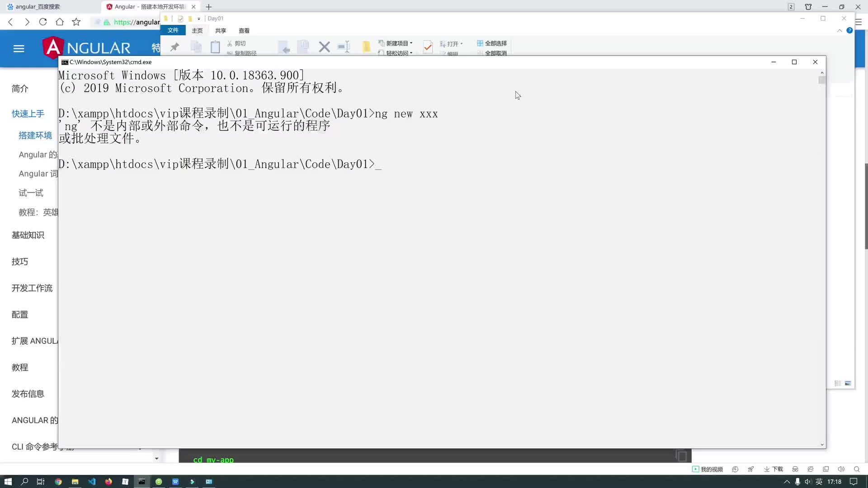Image resolution: width=868 pixels, height=488 pixels.
Task: Click the Paste icon in Explorer ribbon
Action: (x=215, y=47)
